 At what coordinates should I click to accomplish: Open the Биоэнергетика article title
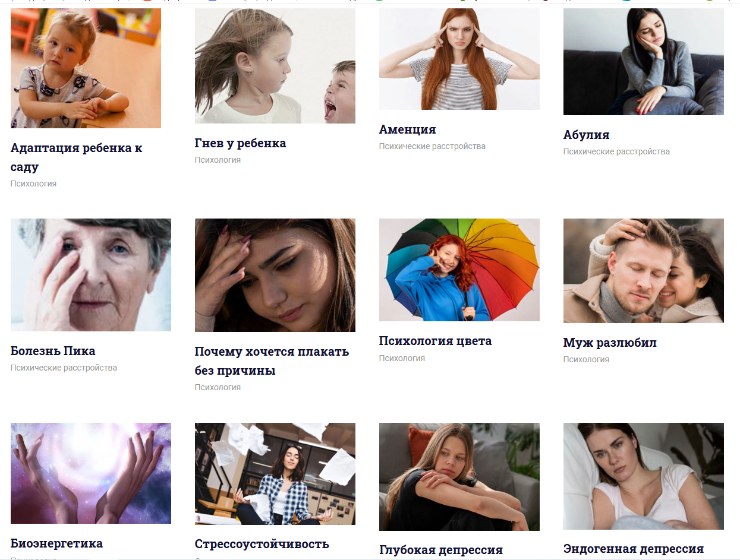click(x=56, y=543)
